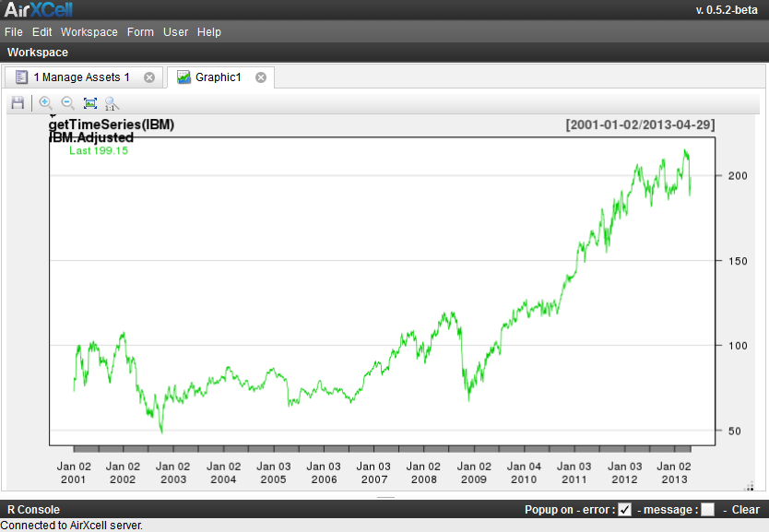
Task: Click the Jan 02 2004 axis label
Action: click(224, 473)
